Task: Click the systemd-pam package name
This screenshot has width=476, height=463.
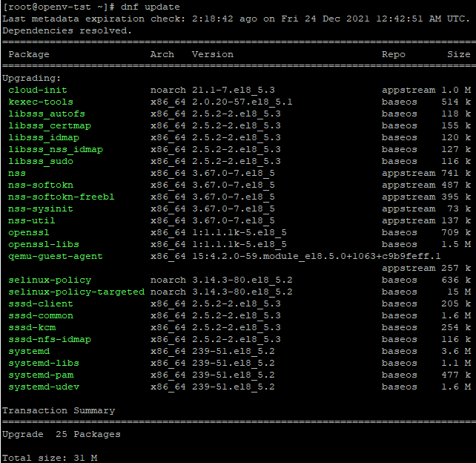Action: 41,375
